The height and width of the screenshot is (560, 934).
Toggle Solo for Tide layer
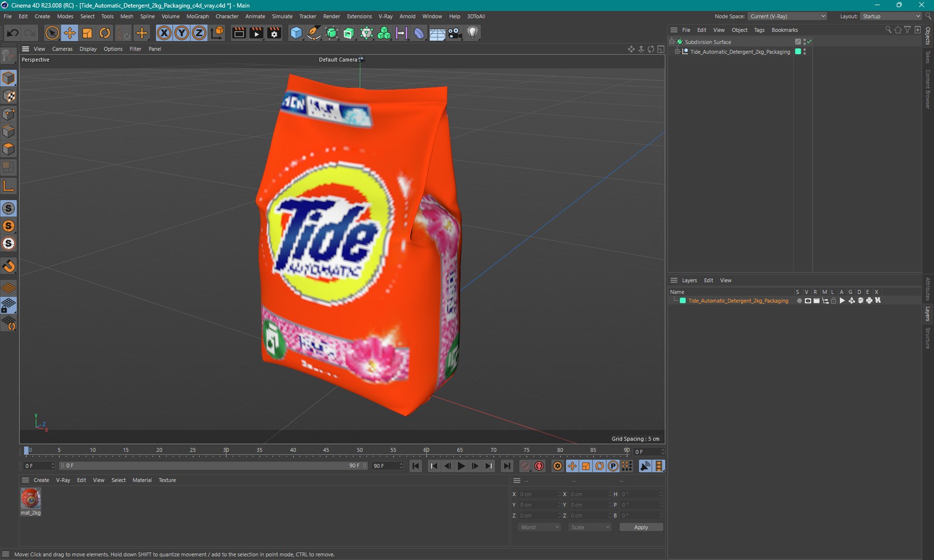(799, 301)
